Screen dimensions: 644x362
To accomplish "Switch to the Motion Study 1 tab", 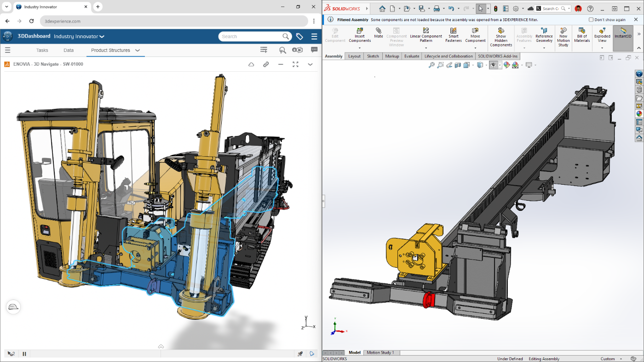I will pyautogui.click(x=381, y=352).
